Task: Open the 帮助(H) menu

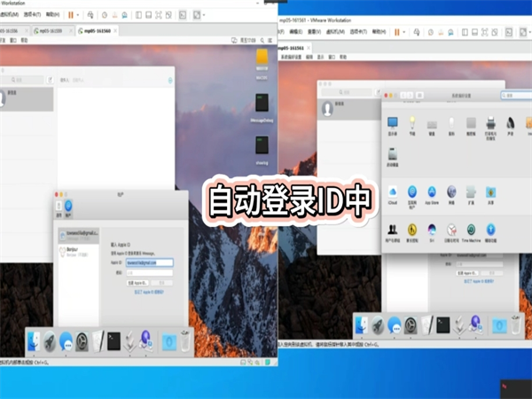Action: click(x=52, y=15)
